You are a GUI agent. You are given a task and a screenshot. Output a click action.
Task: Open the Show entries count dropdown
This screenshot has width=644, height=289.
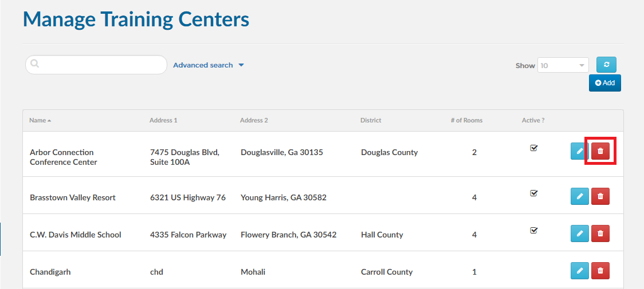[563, 65]
